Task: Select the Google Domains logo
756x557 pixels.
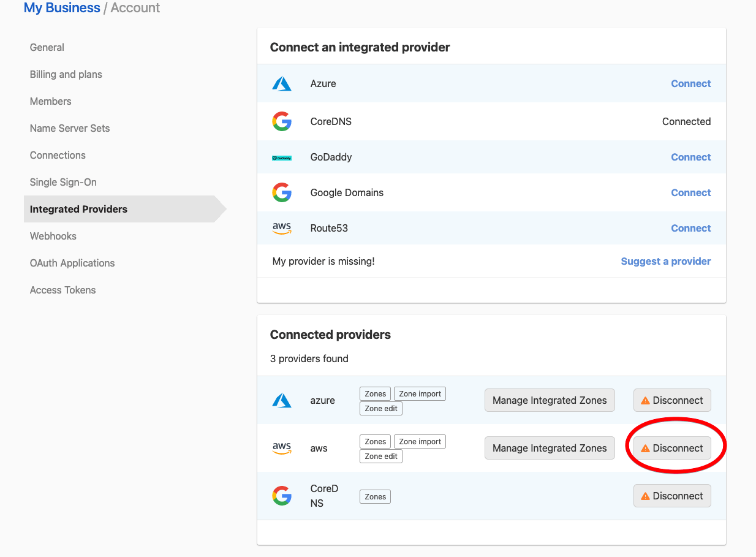Action: 282,192
